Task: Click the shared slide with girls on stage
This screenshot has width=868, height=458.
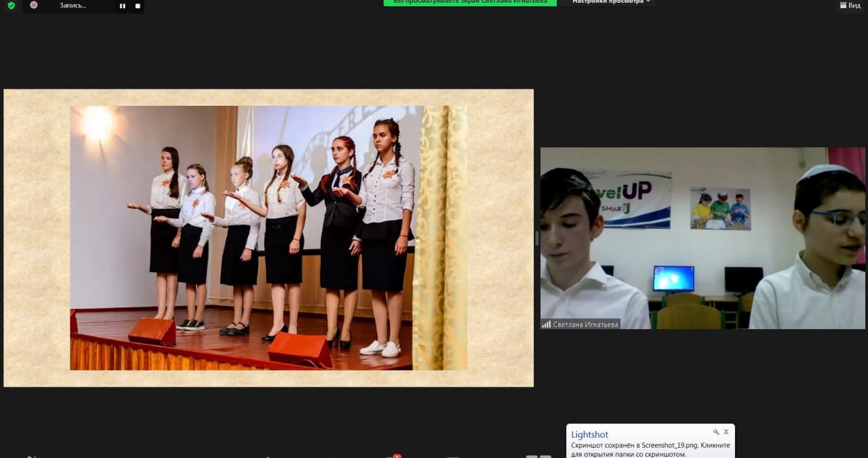Action: (x=269, y=237)
